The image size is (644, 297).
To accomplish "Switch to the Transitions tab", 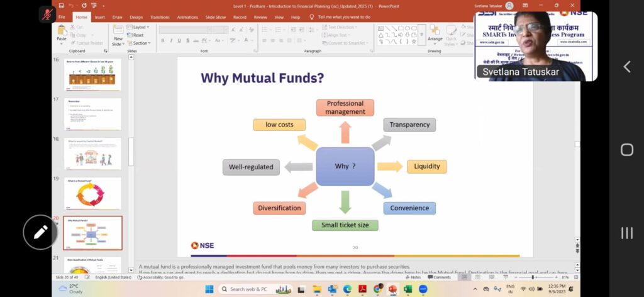I will coord(160,17).
